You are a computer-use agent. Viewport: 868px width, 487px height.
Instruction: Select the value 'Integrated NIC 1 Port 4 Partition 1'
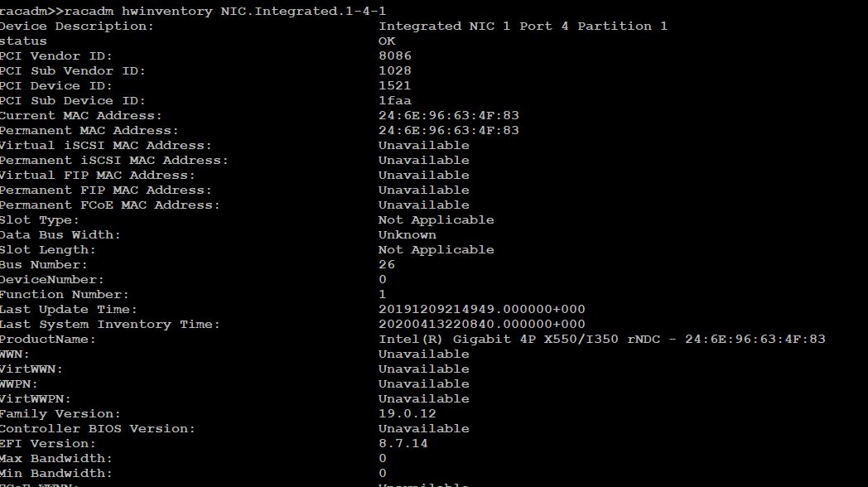[x=523, y=26]
